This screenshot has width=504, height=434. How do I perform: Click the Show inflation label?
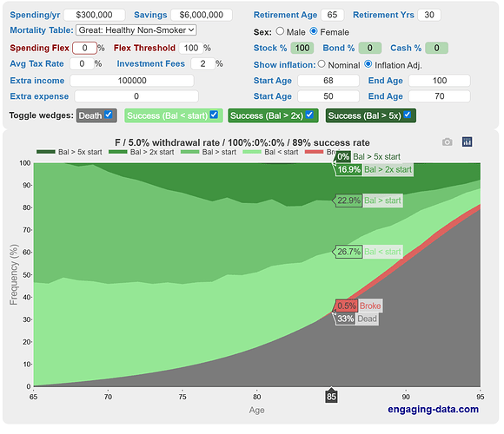coord(284,65)
